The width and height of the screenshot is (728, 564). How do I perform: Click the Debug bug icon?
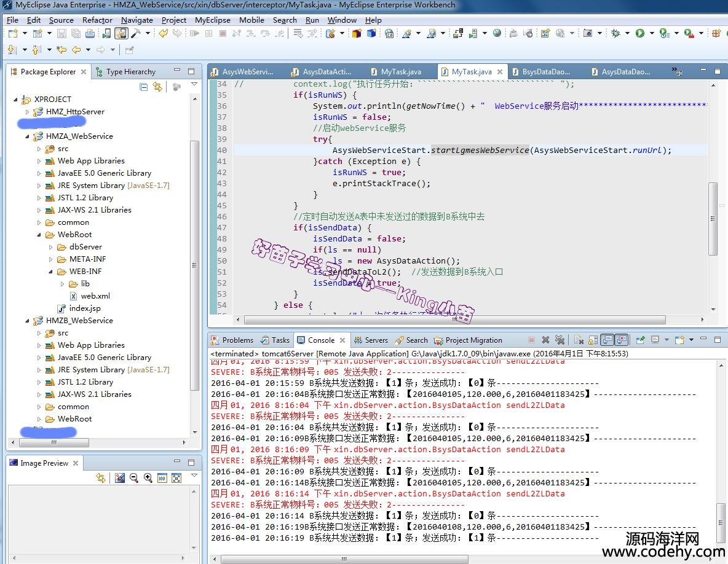(615, 33)
